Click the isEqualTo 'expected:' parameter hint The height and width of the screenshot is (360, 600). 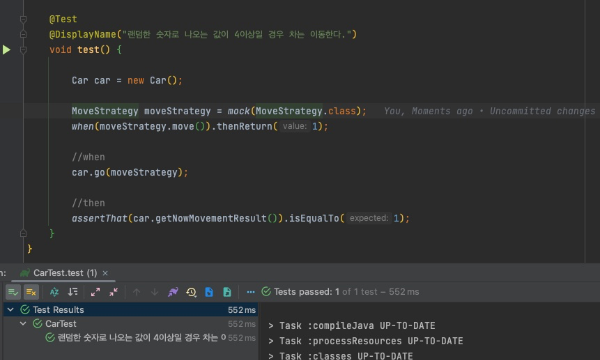369,218
